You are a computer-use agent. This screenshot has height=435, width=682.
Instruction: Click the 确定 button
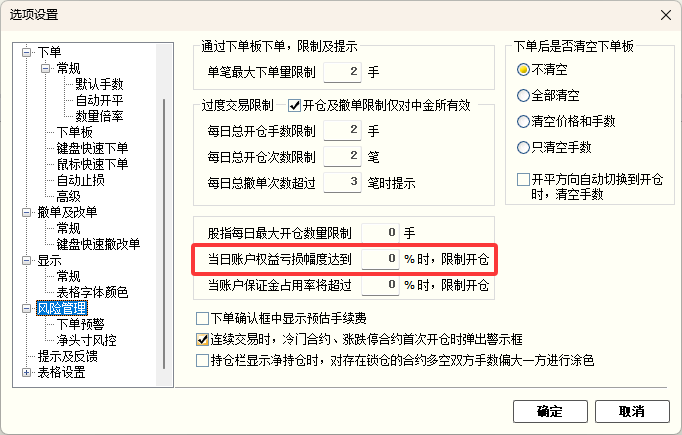550,412
